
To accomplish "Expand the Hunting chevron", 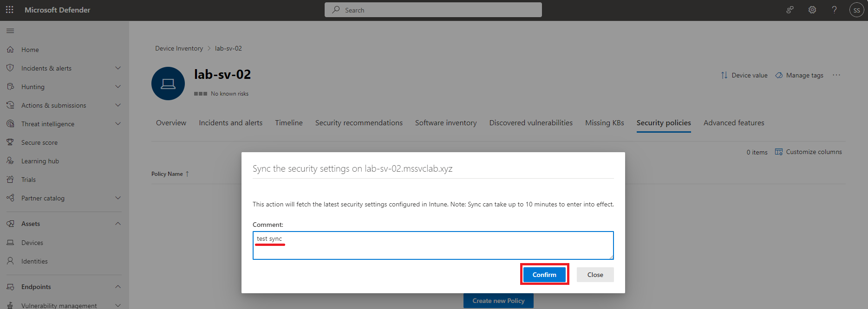I will coord(118,87).
